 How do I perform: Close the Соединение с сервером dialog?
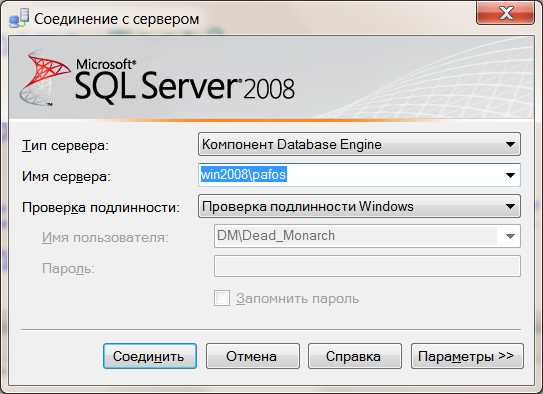click(505, 13)
